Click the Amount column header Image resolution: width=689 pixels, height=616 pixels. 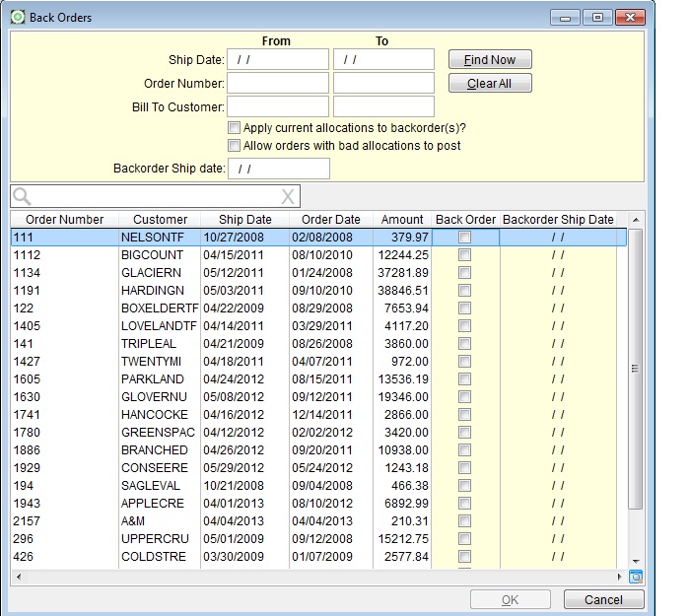pyautogui.click(x=402, y=220)
